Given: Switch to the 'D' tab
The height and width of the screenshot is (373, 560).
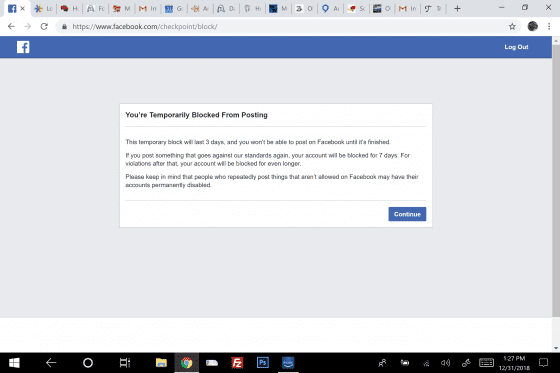Looking at the screenshot, I should click(226, 9).
